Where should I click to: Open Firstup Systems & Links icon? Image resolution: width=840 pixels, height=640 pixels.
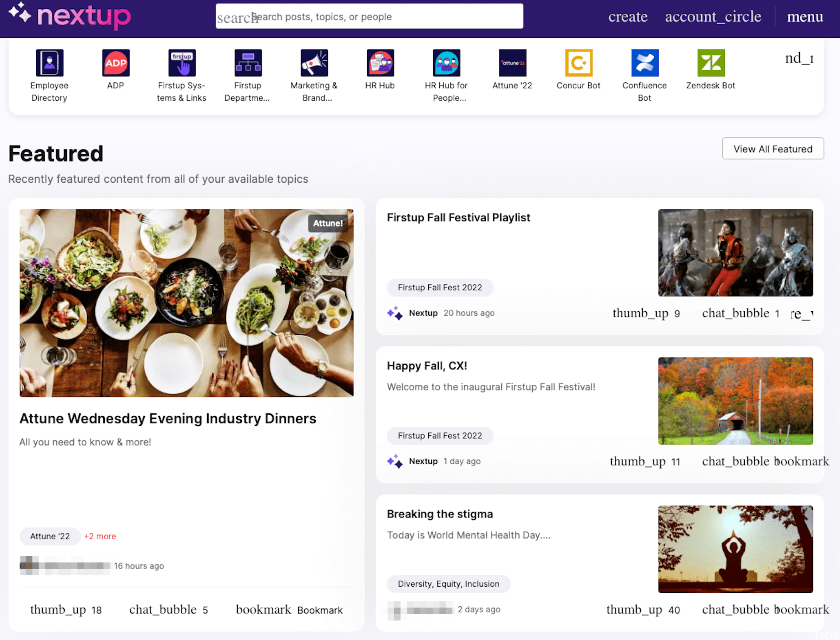coord(182,63)
